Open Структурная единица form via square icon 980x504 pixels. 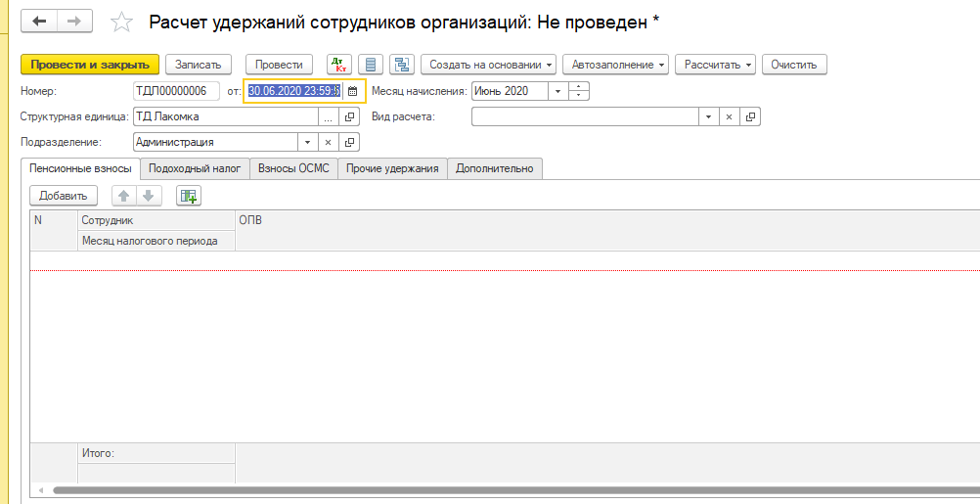pyautogui.click(x=349, y=116)
